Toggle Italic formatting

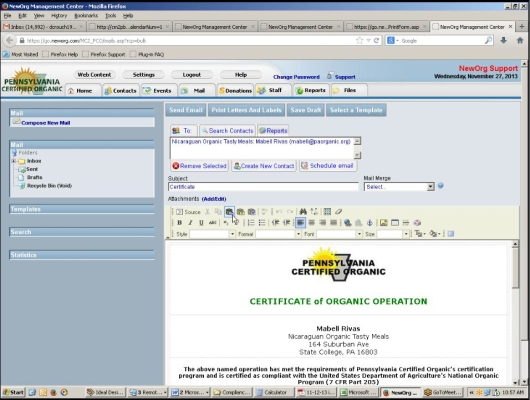(190, 223)
